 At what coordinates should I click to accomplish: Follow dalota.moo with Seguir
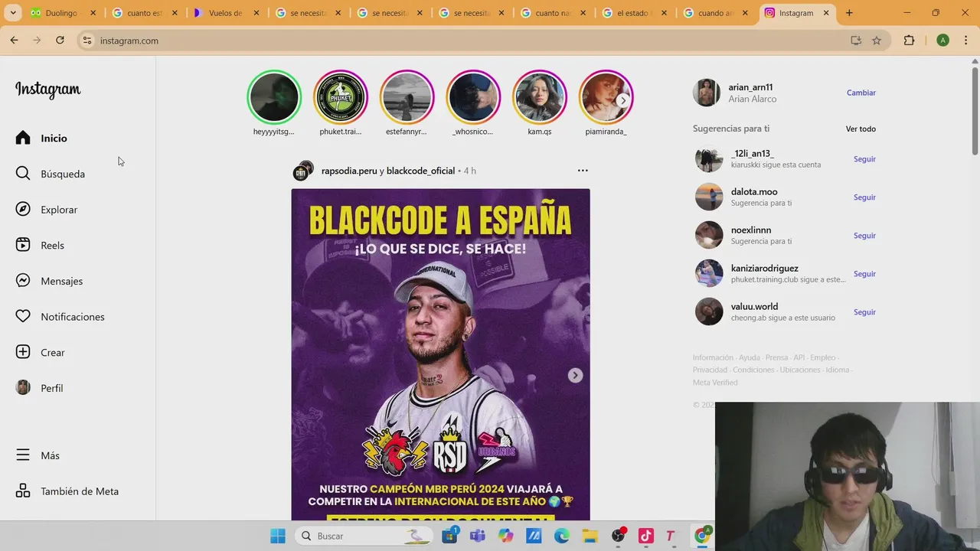864,197
